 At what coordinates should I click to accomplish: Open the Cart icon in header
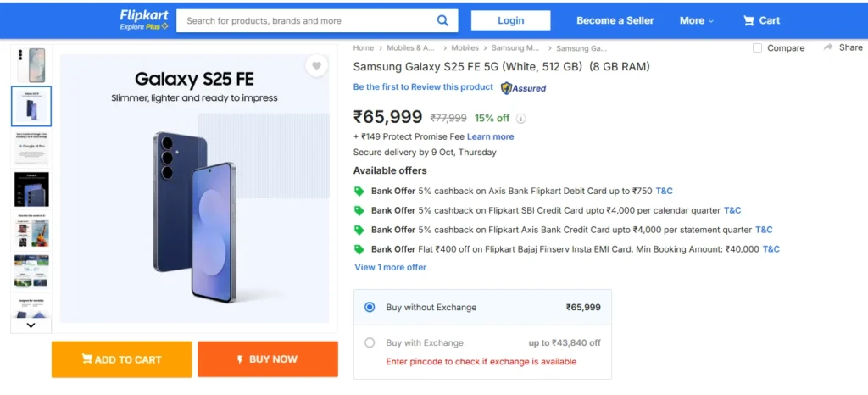tap(749, 20)
